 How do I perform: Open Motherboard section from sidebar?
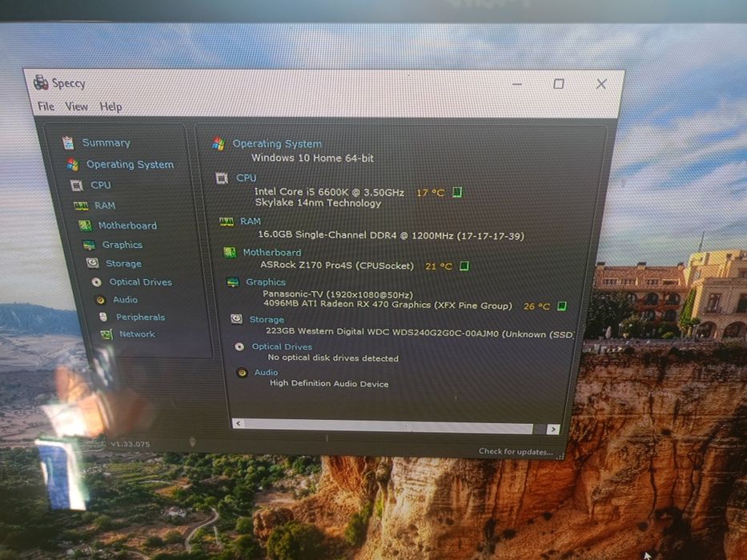(x=127, y=226)
